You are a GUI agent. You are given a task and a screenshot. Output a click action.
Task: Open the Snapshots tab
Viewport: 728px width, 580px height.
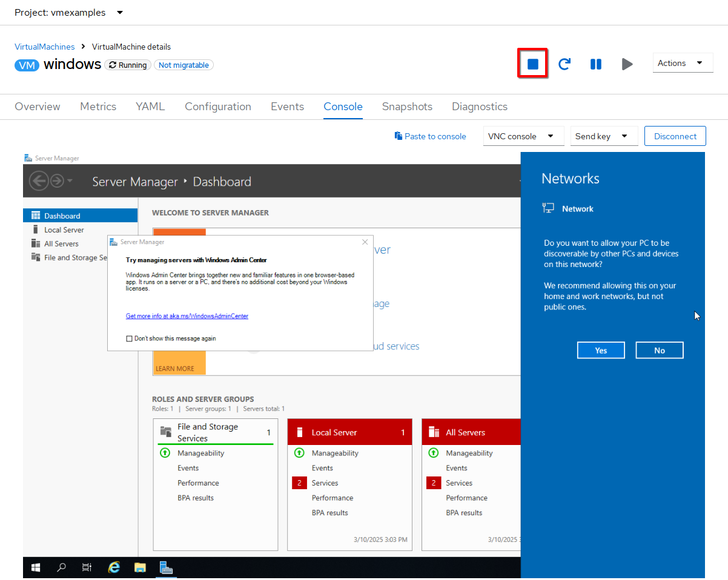(x=407, y=107)
